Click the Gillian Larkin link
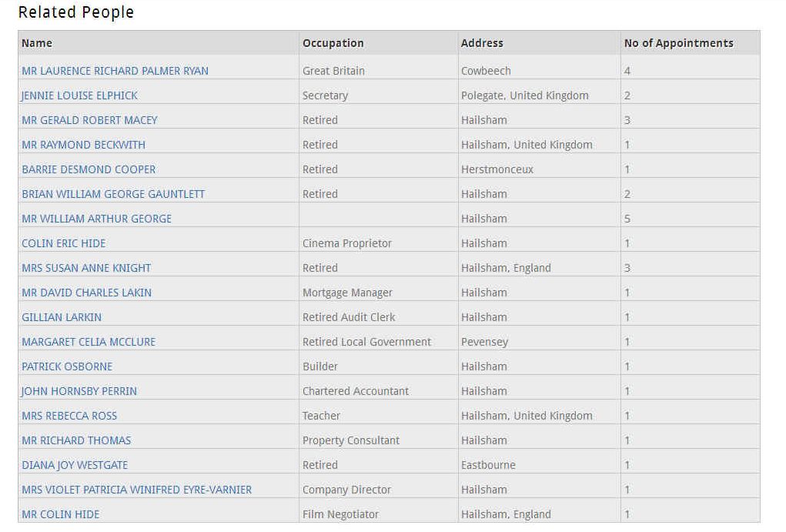 pos(61,317)
